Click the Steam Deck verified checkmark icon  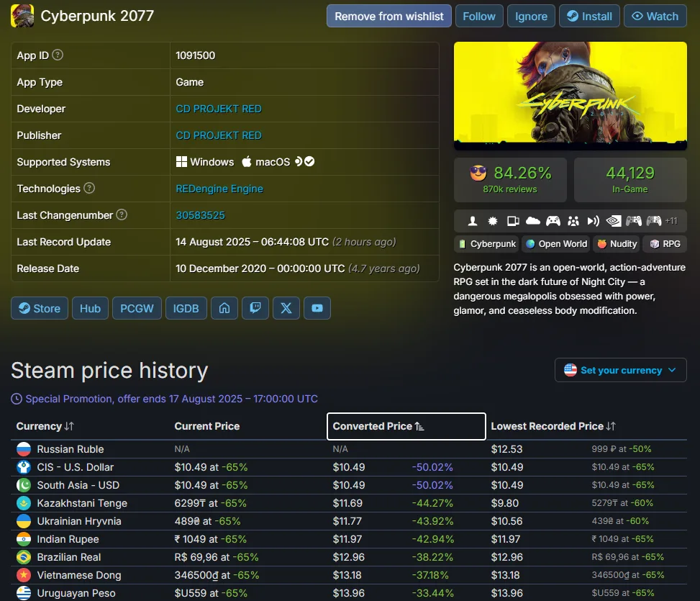(309, 162)
